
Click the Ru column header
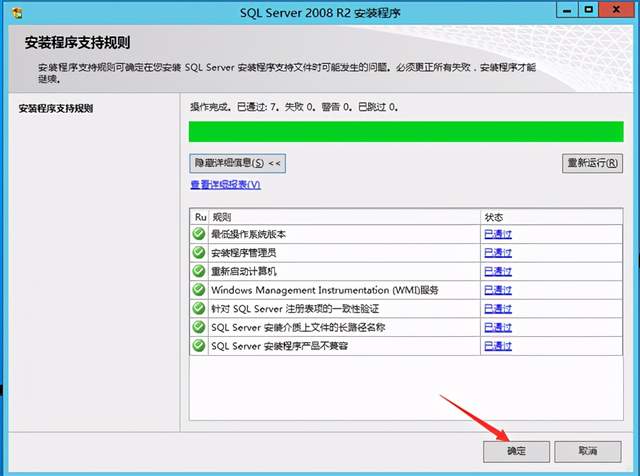coord(200,217)
